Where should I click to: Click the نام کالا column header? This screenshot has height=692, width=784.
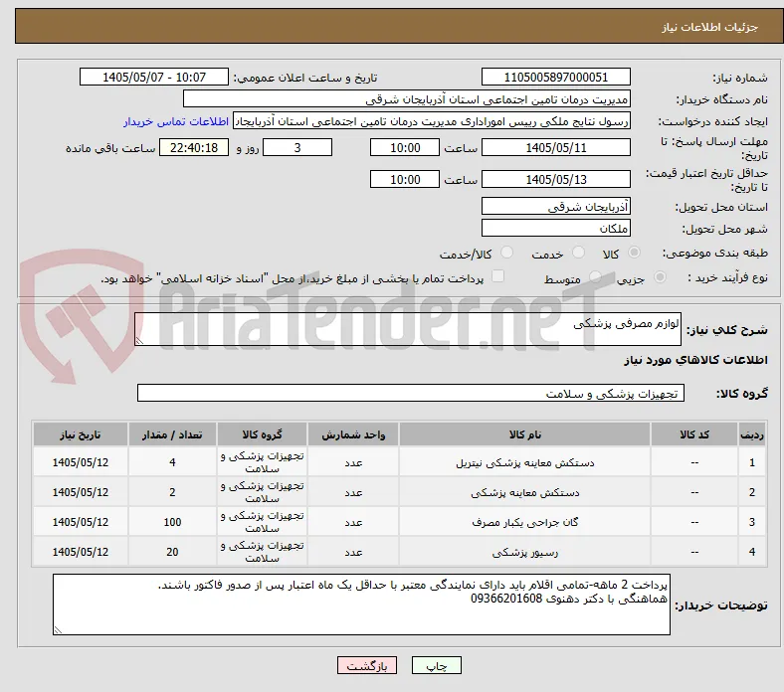pyautogui.click(x=524, y=434)
